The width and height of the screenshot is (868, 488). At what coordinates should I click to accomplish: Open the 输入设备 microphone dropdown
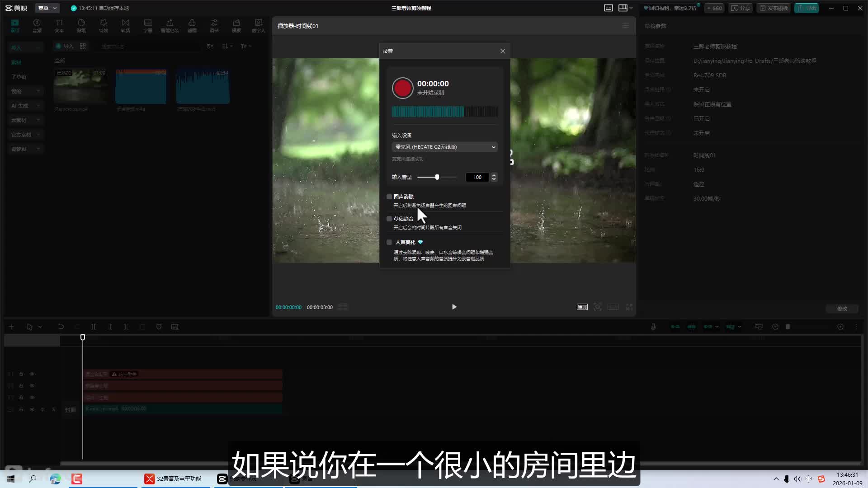coord(444,147)
